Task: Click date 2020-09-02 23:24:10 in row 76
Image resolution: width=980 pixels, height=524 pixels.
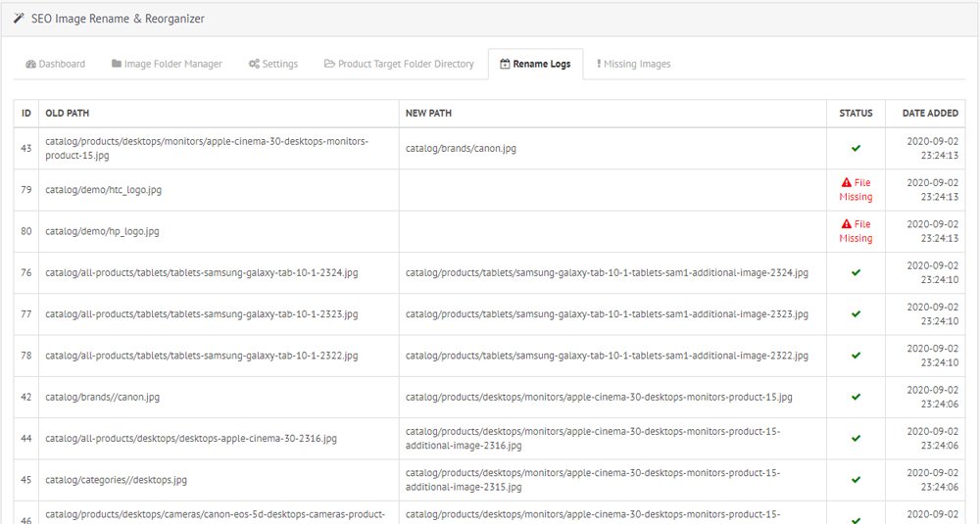Action: [933, 272]
